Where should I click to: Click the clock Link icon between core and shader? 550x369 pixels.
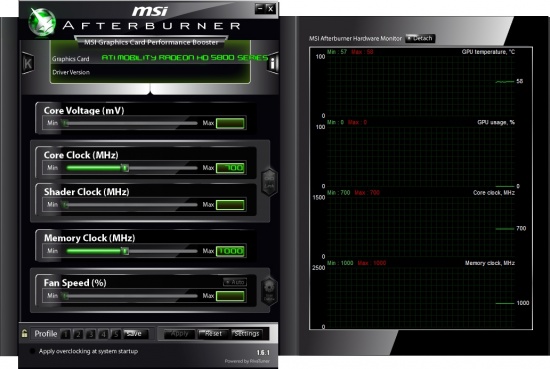tap(269, 182)
